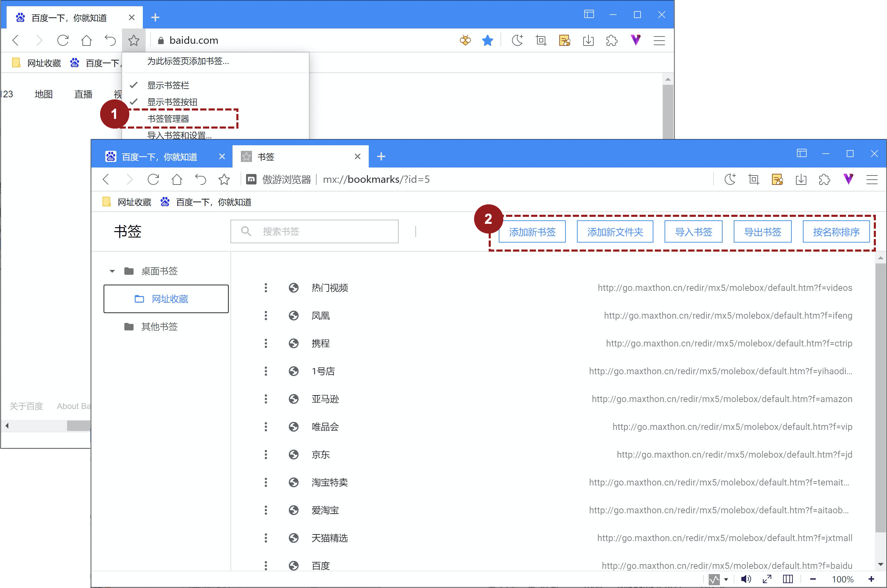
Task: Open the note icon in front window toolbar
Action: pos(777,179)
